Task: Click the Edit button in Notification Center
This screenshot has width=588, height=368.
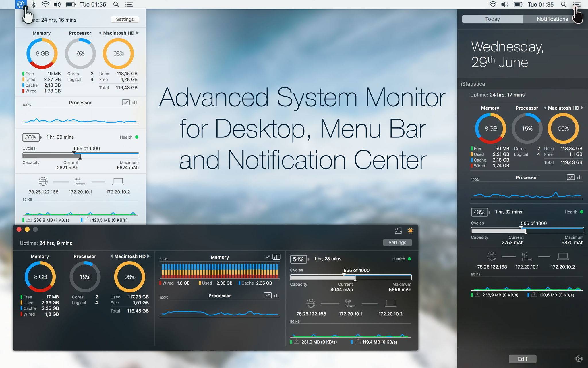Action: pos(523,359)
